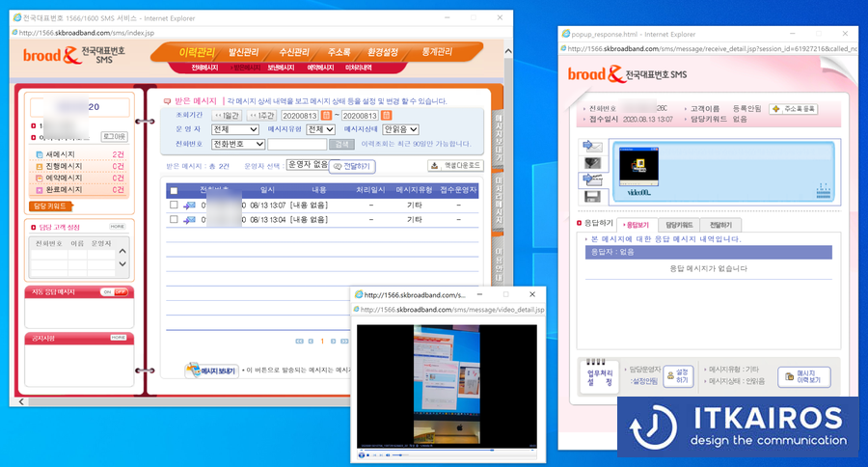Viewport: 868px width, 467px height.
Task: Click the floppy disk save icon in popup
Action: point(592,196)
